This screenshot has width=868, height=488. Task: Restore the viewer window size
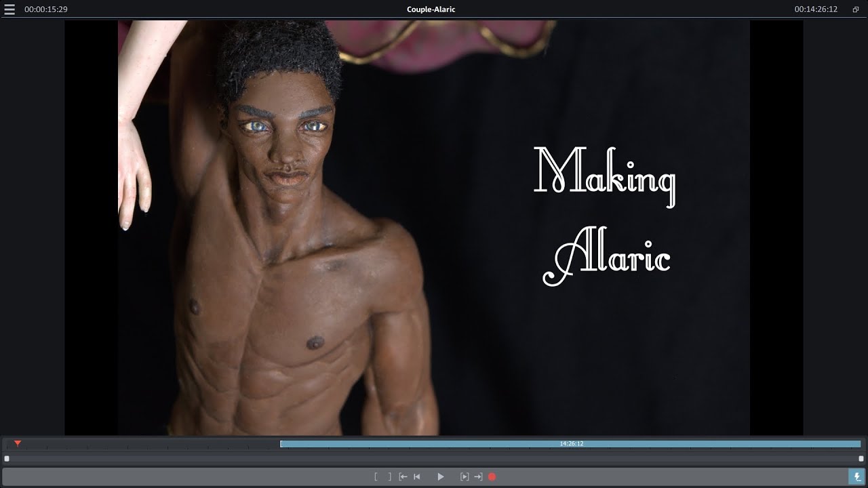tap(856, 9)
